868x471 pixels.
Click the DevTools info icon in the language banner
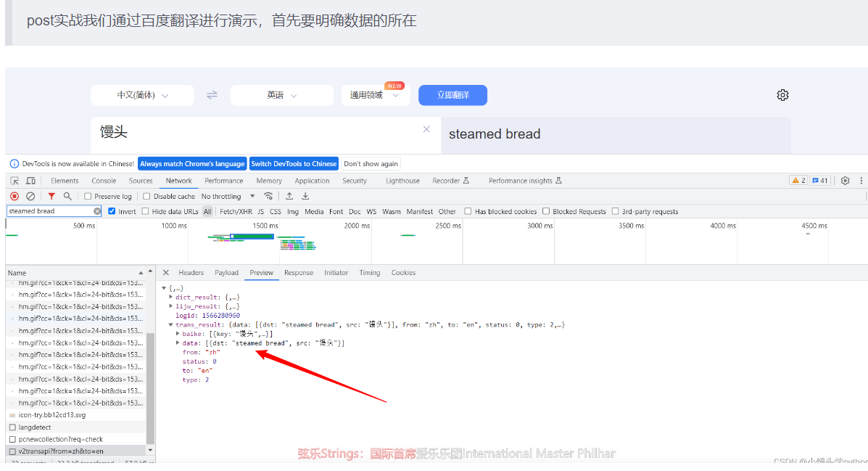15,164
